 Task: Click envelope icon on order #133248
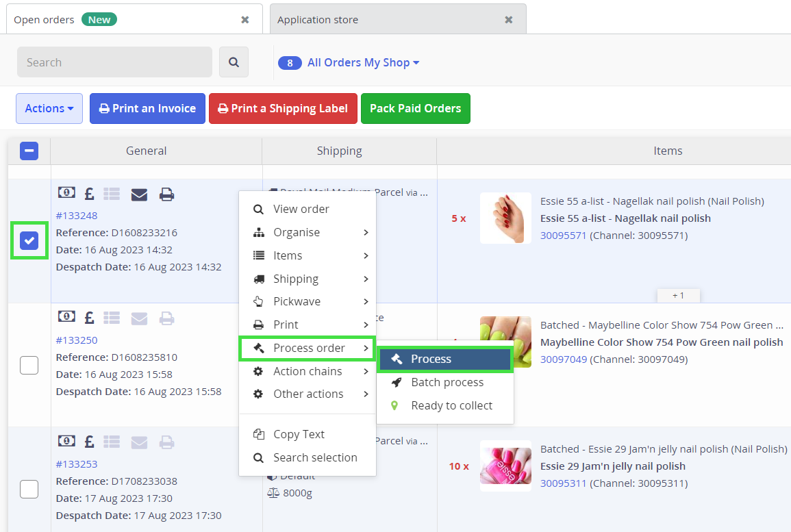[139, 194]
